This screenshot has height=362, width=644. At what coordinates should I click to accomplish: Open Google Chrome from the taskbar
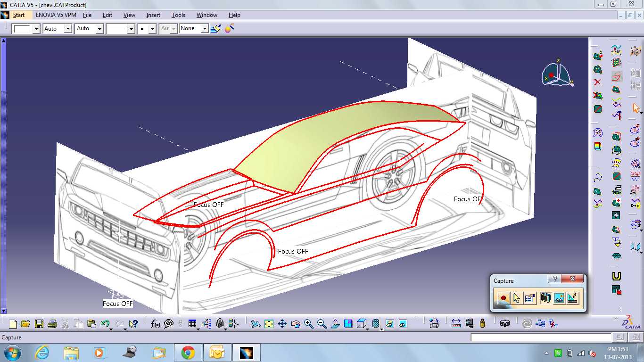point(188,353)
